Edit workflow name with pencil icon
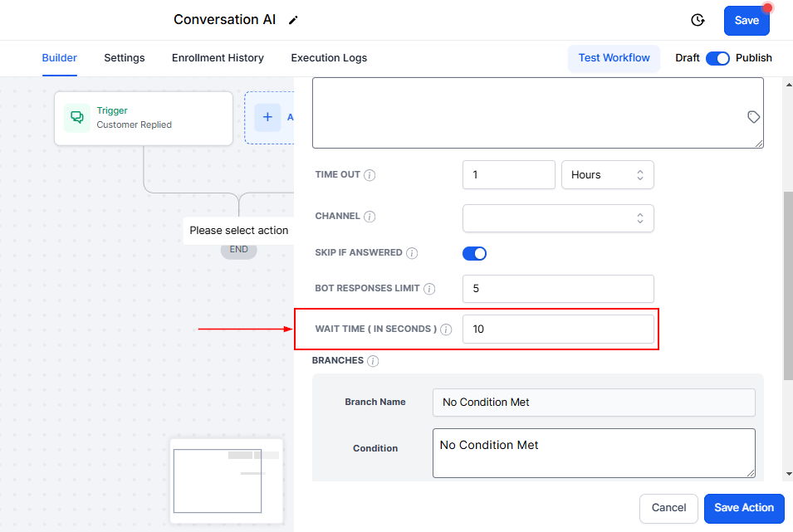This screenshot has width=793, height=532. (x=293, y=20)
